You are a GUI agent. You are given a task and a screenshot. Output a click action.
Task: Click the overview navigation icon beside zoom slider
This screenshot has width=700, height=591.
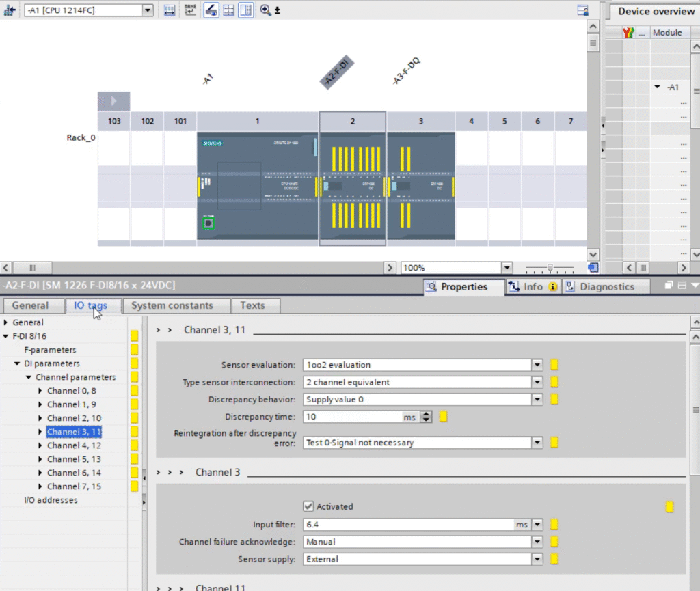click(593, 268)
